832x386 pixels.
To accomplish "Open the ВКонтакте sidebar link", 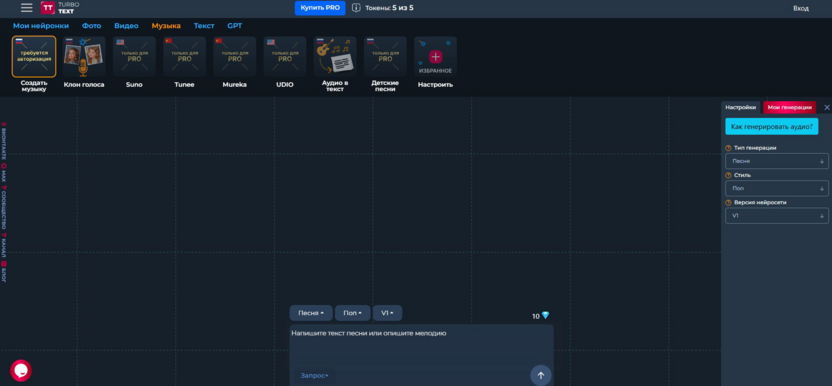I will click(x=3, y=142).
